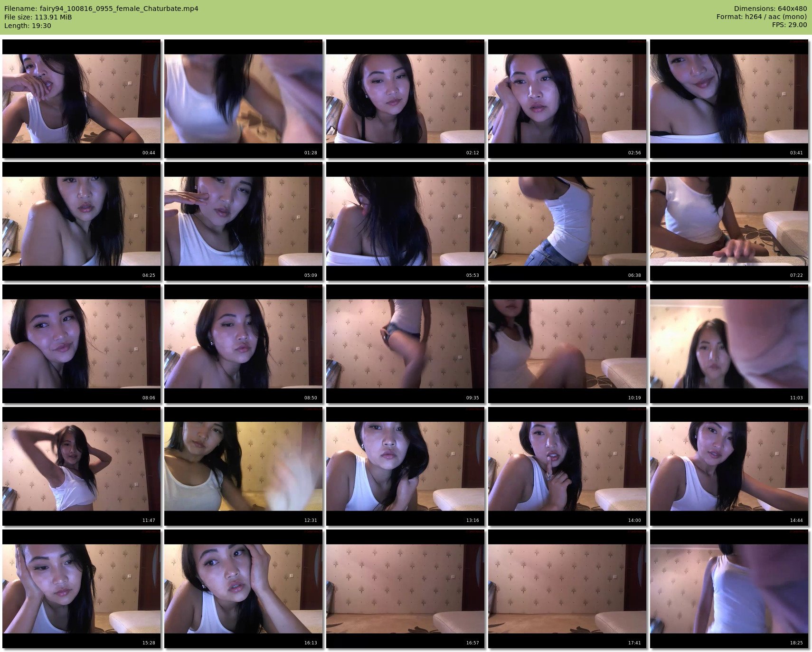
Task: Click the empty-room frame at 16:57
Action: click(x=405, y=589)
